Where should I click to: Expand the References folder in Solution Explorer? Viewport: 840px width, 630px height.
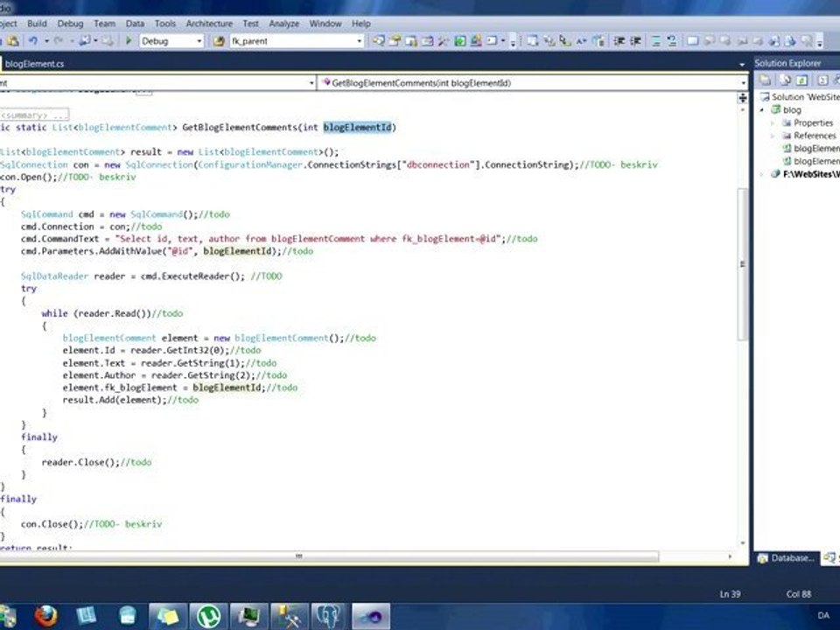click(773, 136)
